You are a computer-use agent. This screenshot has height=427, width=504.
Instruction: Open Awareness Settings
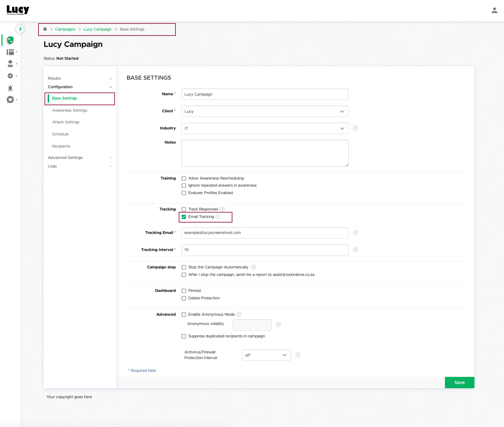pyautogui.click(x=70, y=110)
